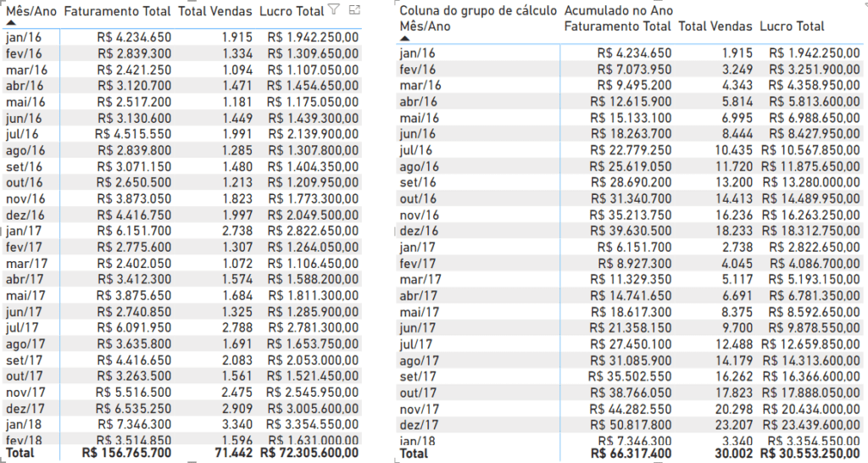Click the Acumulado no Ano column group header
Image resolution: width=868 pixels, height=463 pixels.
point(618,10)
